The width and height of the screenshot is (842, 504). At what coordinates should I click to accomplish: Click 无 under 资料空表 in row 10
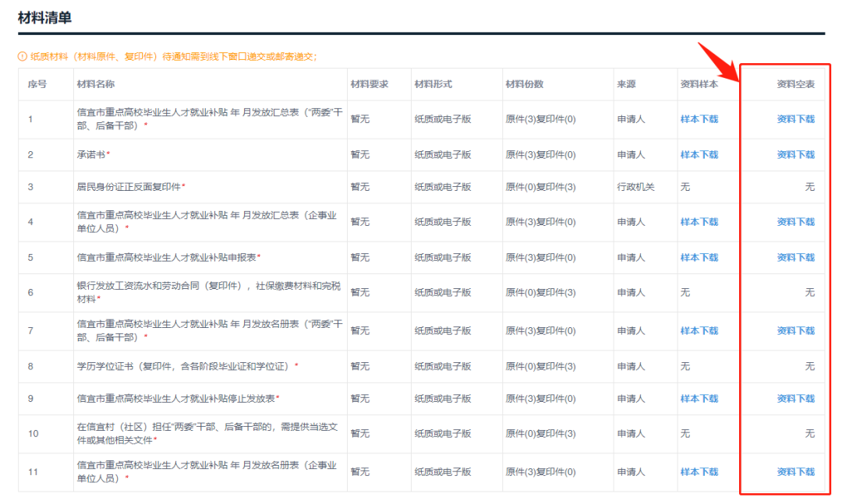(810, 433)
